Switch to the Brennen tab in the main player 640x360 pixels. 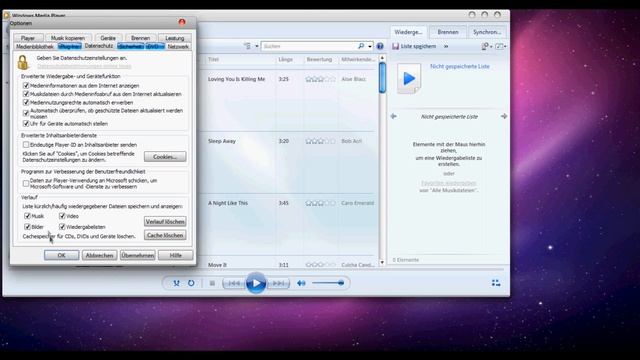click(x=448, y=32)
